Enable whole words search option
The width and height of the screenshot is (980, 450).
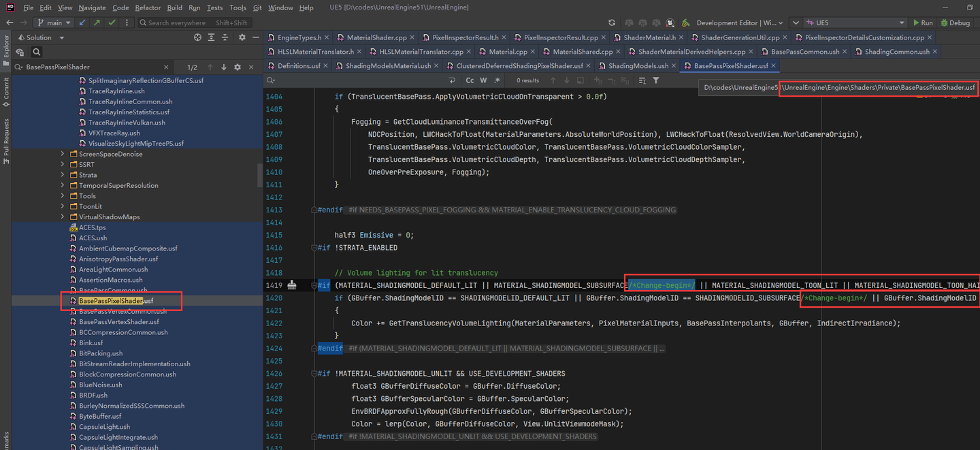tap(485, 80)
